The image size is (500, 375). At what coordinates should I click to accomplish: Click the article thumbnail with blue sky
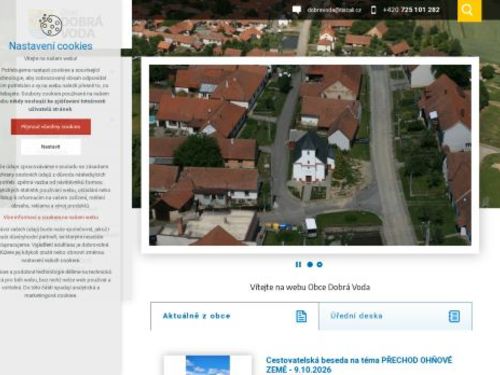point(208,365)
